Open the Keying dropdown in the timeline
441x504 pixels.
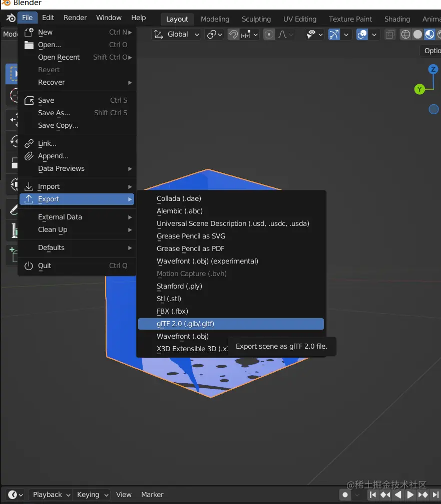92,494
